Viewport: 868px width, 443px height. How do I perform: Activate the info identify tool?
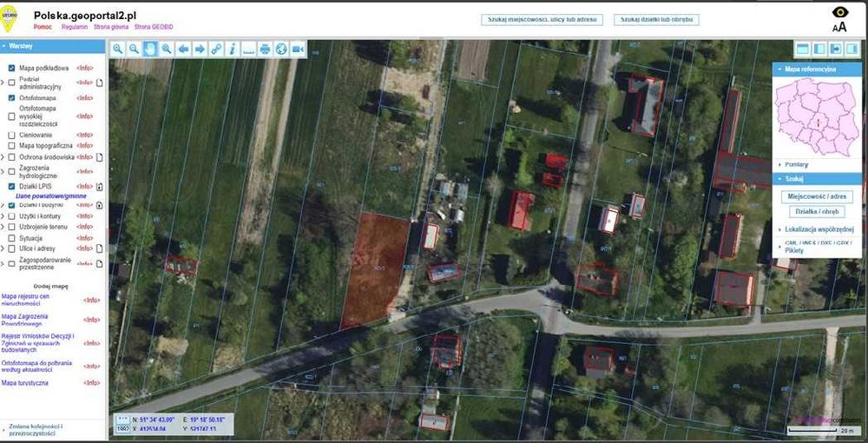coord(233,49)
